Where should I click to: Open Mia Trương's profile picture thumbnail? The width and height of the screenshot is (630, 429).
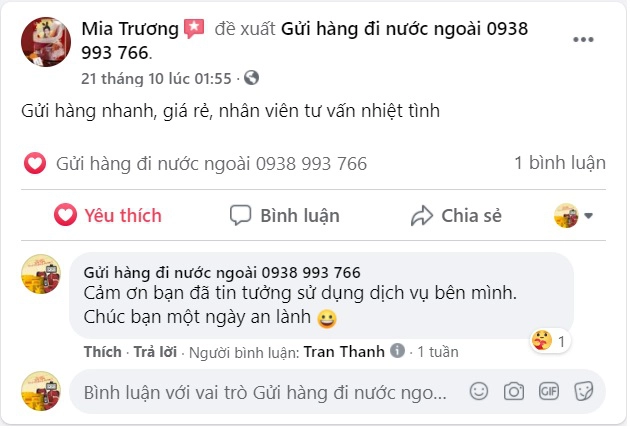(x=46, y=42)
